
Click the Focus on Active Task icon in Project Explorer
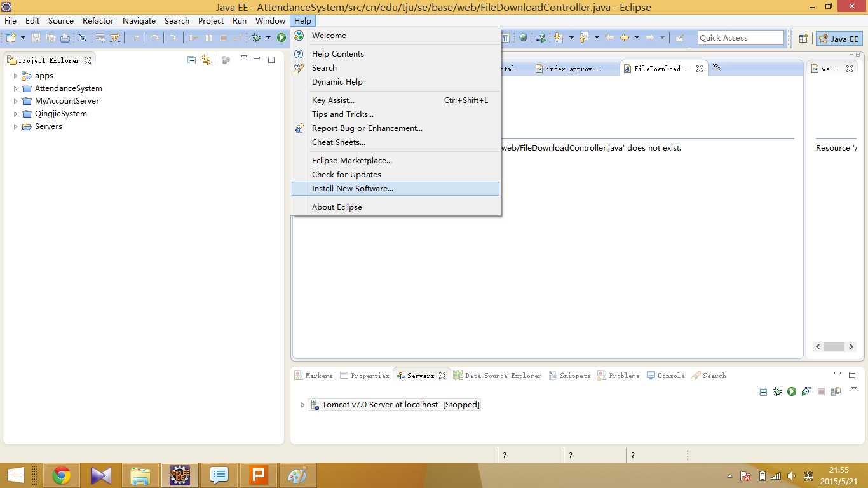[x=226, y=60]
